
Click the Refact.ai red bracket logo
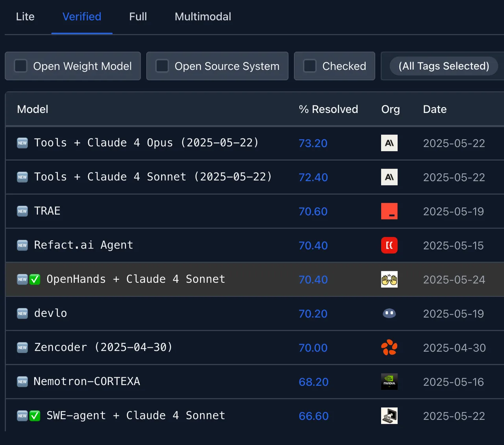(x=389, y=245)
